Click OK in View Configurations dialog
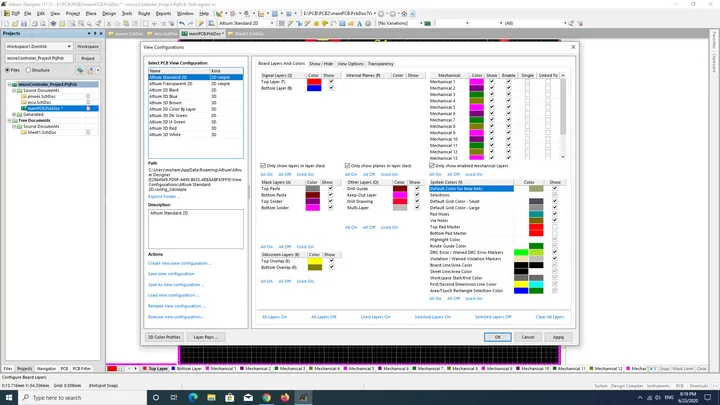Screen dimensions: 720x405 click(497, 337)
